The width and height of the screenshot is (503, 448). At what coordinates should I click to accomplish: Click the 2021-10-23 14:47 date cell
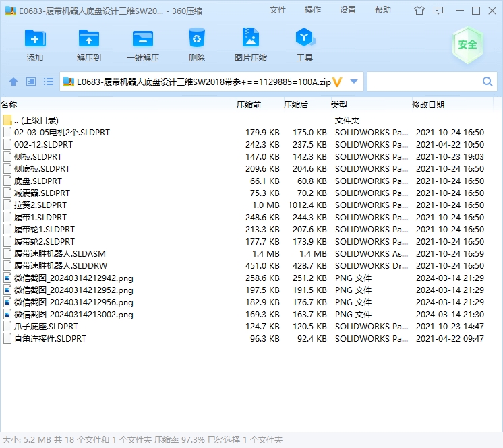[x=450, y=327]
